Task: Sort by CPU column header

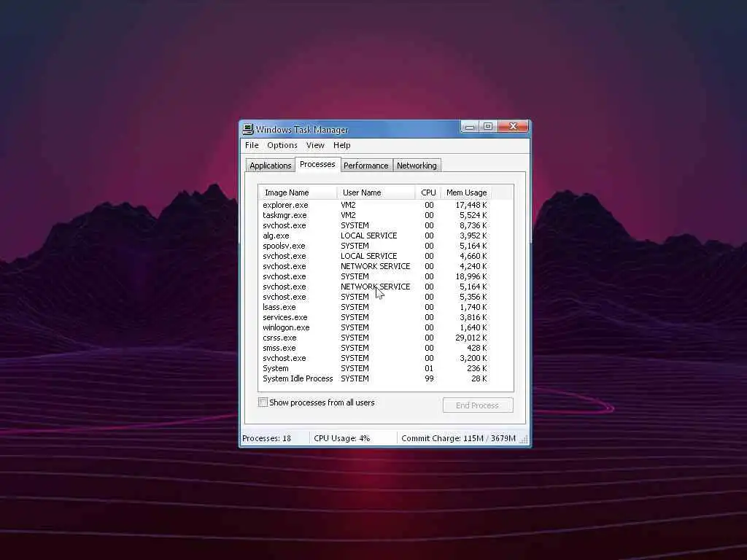Action: (428, 192)
